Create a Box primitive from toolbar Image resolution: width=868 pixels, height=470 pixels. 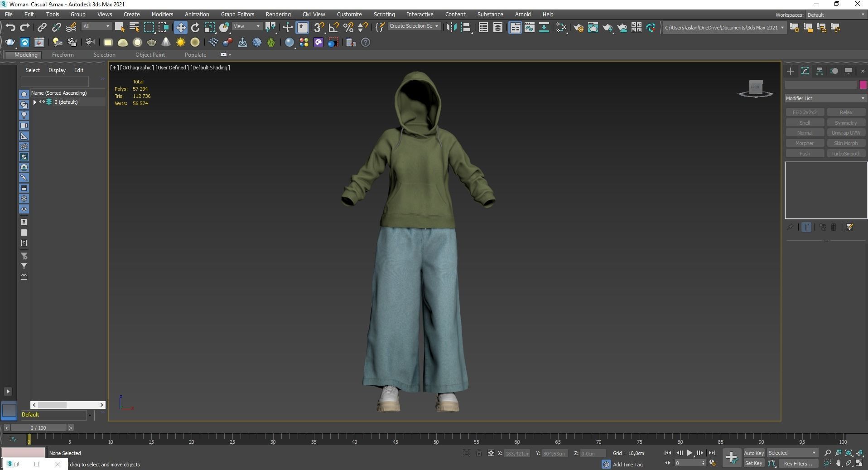(108, 43)
